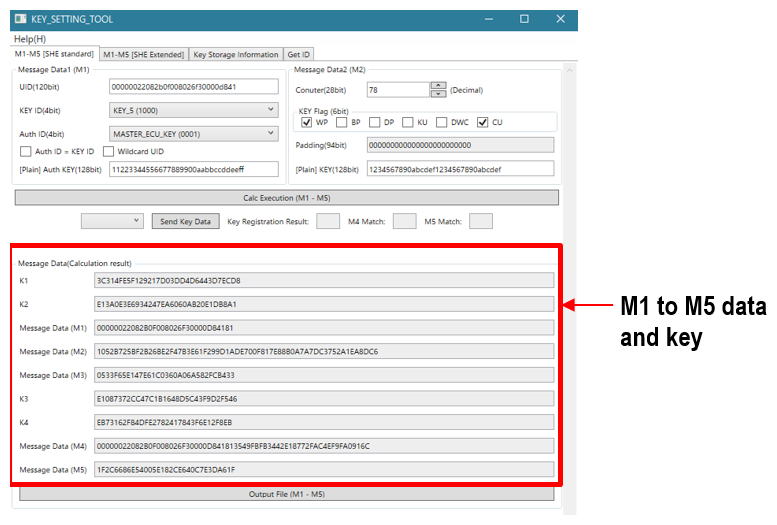Increment the counter with up stepper arrow
The height and width of the screenshot is (525, 777).
point(439,86)
